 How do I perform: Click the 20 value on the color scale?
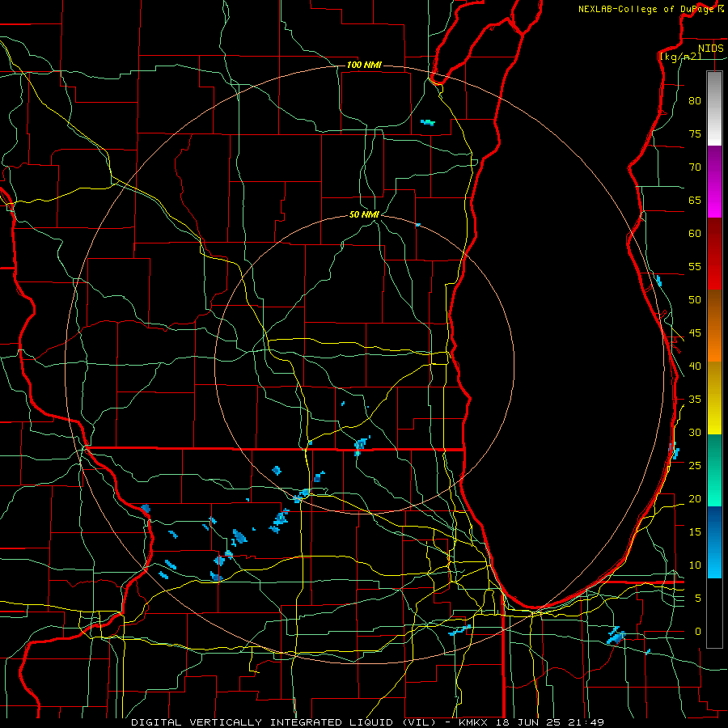695,498
